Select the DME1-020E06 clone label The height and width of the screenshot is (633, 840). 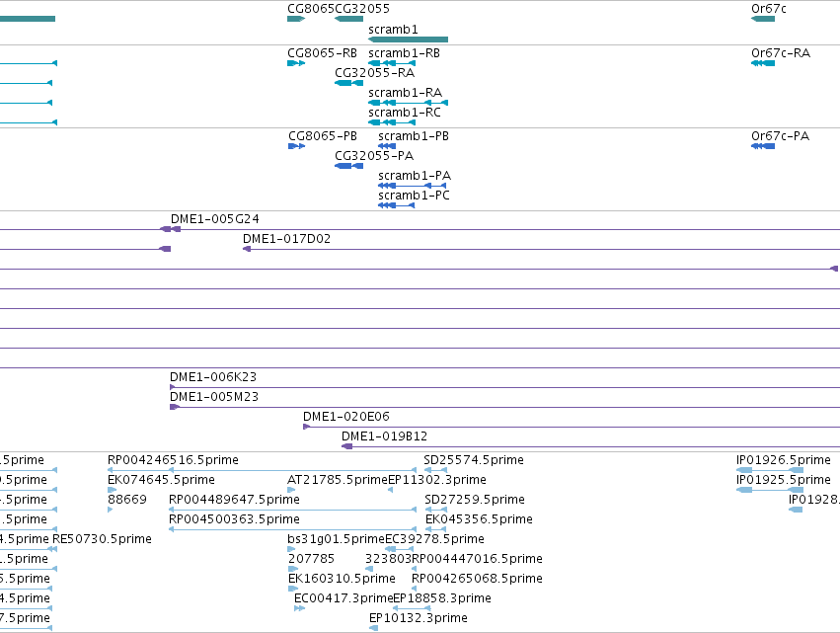click(346, 417)
